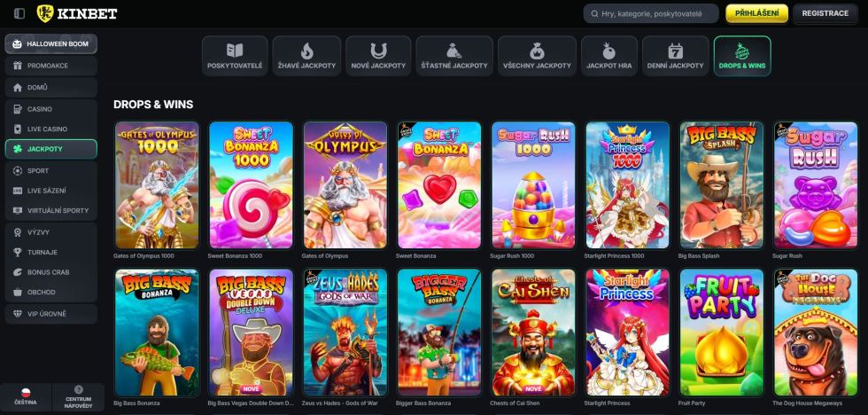
Task: Switch to the Drops & Wins tab
Action: click(742, 56)
